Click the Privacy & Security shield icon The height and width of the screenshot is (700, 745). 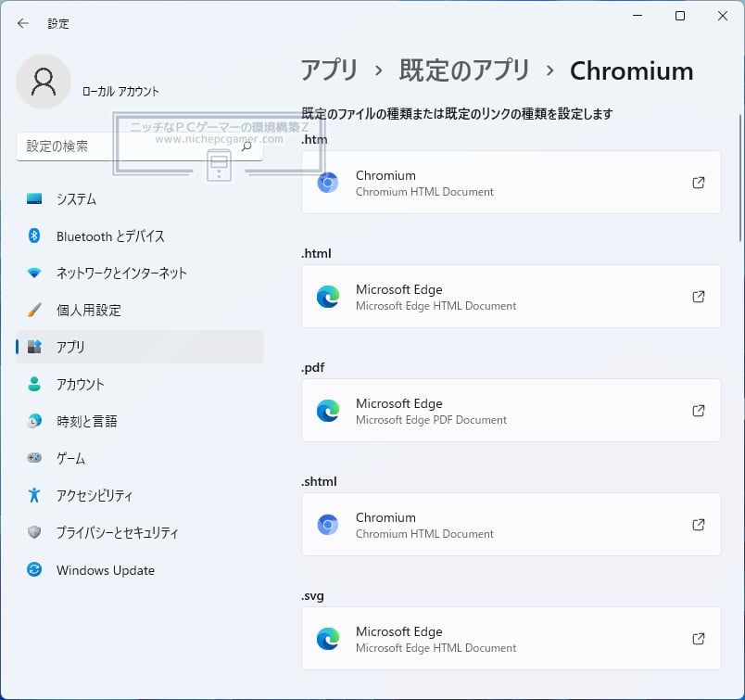34,532
